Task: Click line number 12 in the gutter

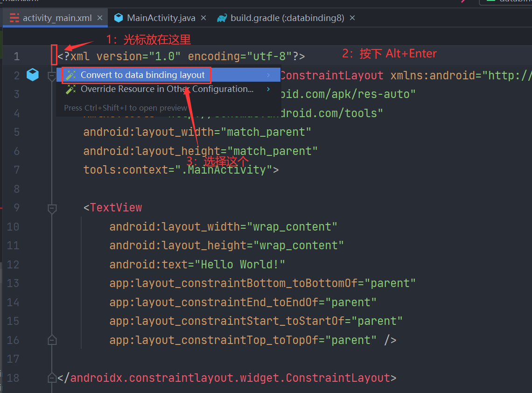Action: tap(13, 264)
